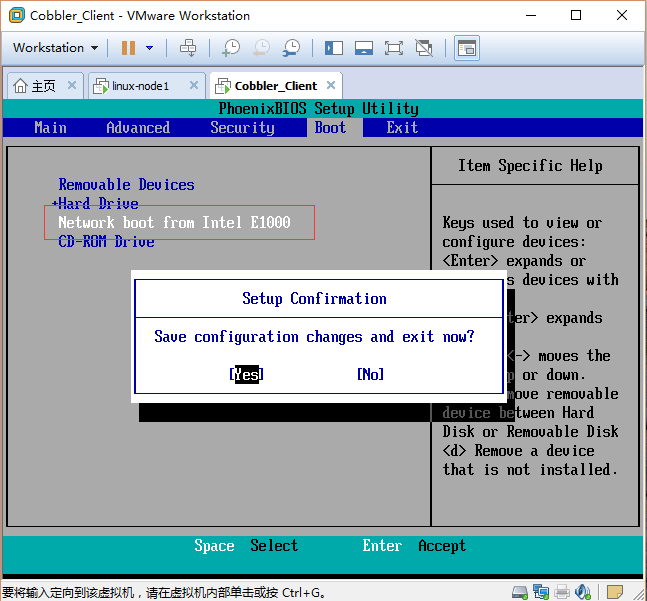Image resolution: width=647 pixels, height=601 pixels.
Task: Open the BIOS Security menu
Action: click(x=242, y=127)
